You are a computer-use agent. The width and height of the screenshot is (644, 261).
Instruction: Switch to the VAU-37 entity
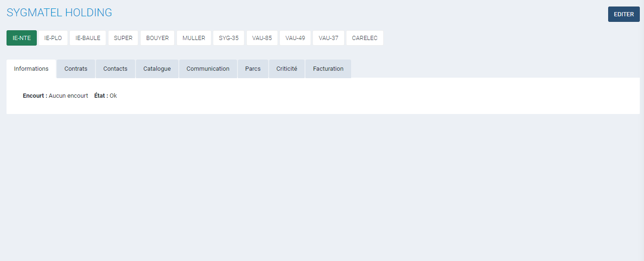328,38
